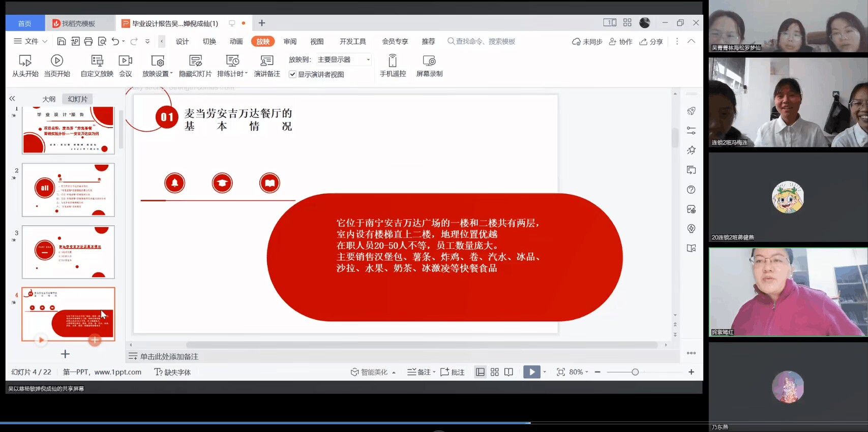Click the export-to-PDF icon beside save
Screen dimensions: 868x432
[75, 41]
